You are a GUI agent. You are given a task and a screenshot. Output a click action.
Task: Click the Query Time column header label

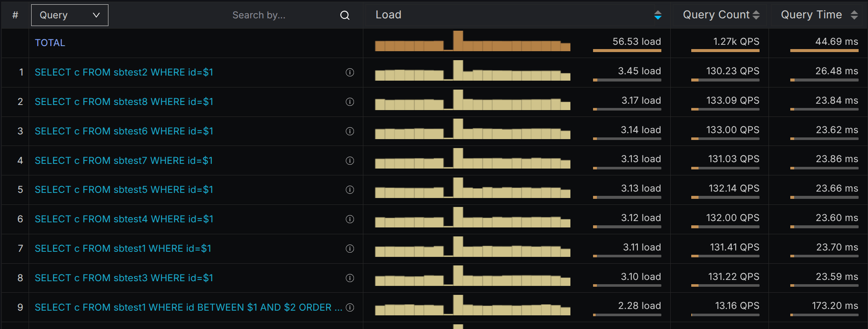811,15
